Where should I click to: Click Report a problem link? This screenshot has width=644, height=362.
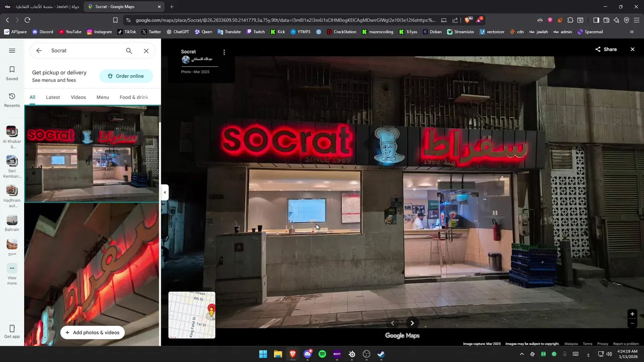point(626,344)
